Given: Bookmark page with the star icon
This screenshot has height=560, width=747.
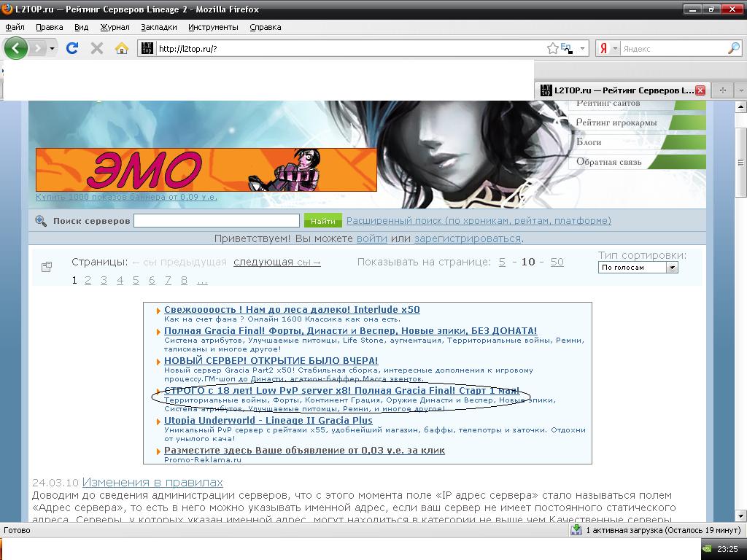Looking at the screenshot, I should click(553, 48).
